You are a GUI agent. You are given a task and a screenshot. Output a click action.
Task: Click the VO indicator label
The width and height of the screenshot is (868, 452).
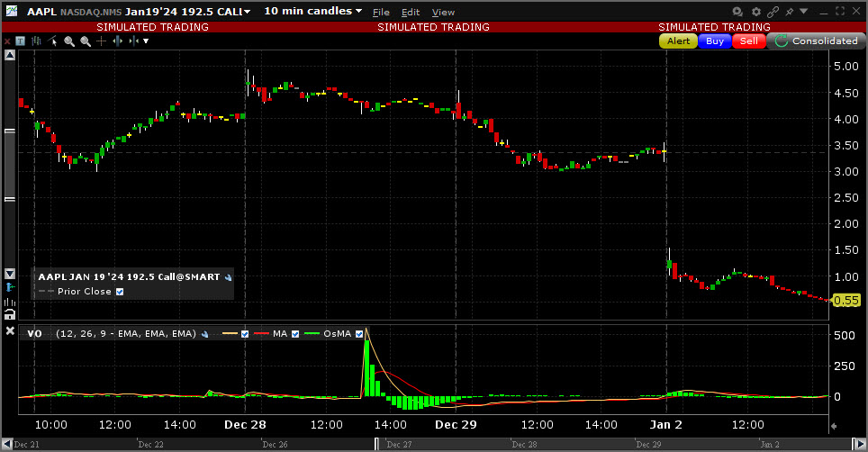tap(34, 334)
